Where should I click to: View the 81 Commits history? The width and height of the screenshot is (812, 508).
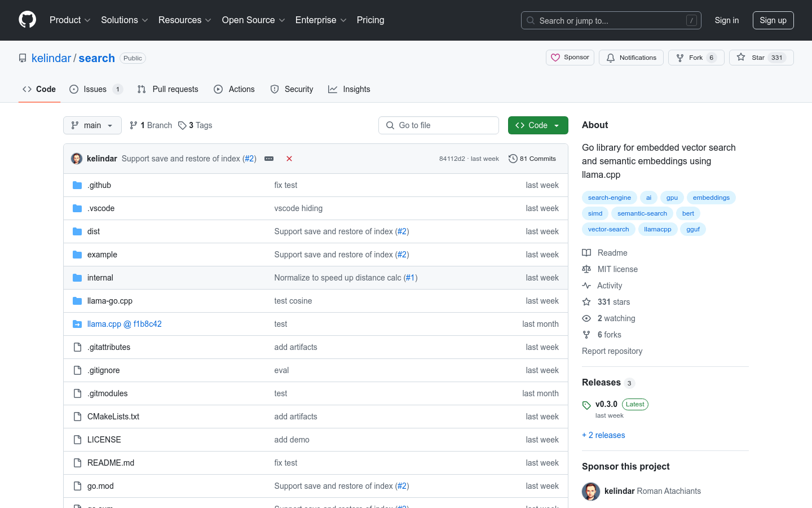532,159
